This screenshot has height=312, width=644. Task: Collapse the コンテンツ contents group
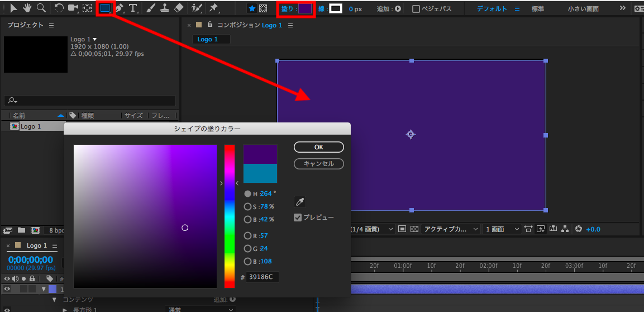54,300
